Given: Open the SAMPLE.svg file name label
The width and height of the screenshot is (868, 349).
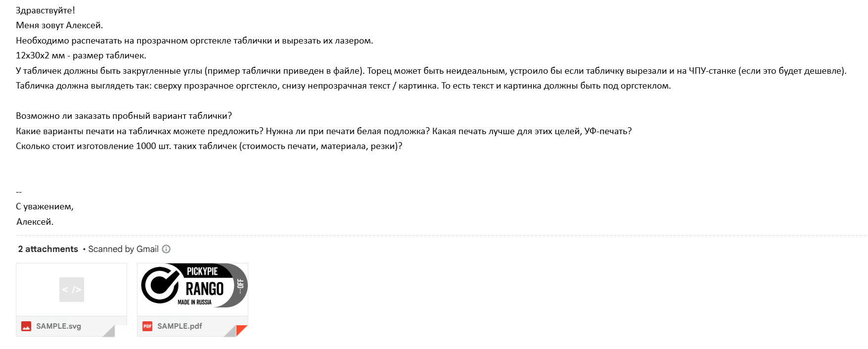Looking at the screenshot, I should tap(58, 326).
